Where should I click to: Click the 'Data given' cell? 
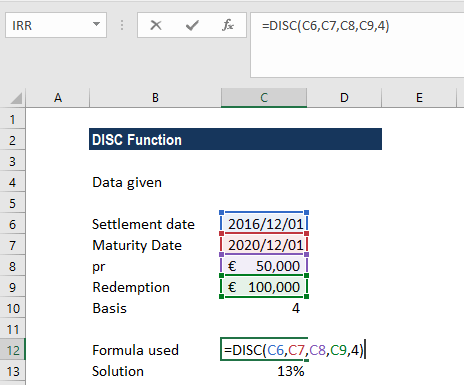click(x=155, y=182)
